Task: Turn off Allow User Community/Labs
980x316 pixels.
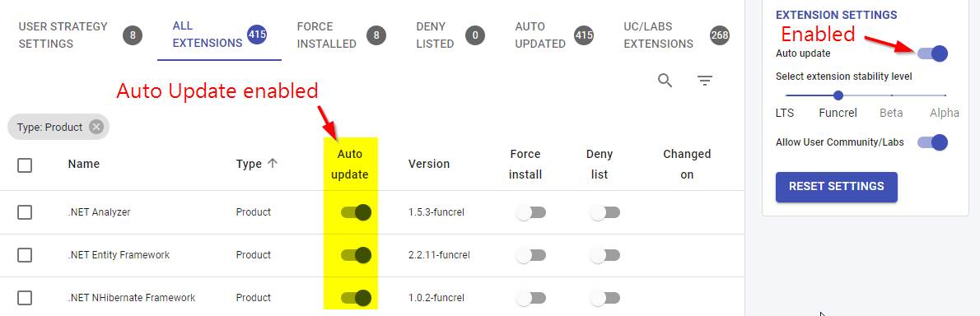Action: tap(932, 142)
